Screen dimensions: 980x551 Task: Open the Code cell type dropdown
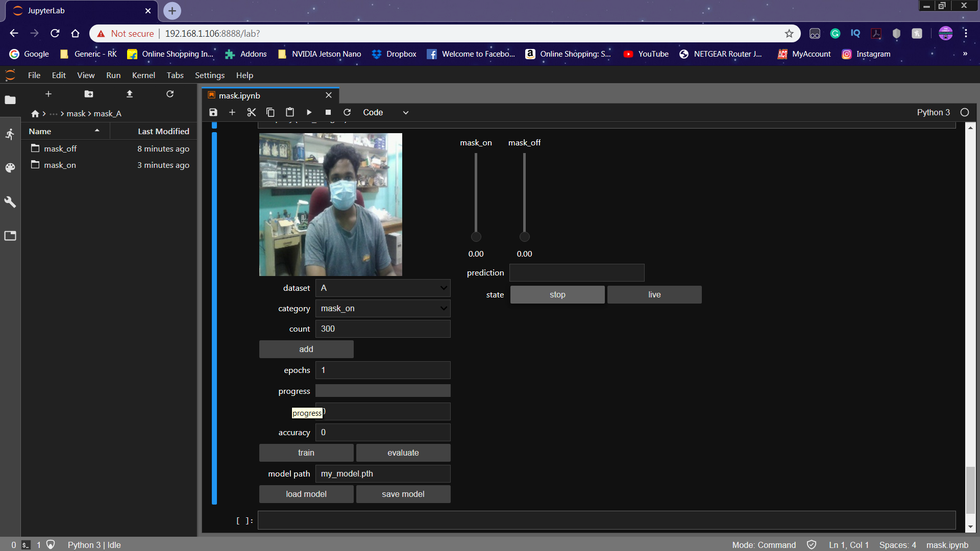tap(385, 112)
